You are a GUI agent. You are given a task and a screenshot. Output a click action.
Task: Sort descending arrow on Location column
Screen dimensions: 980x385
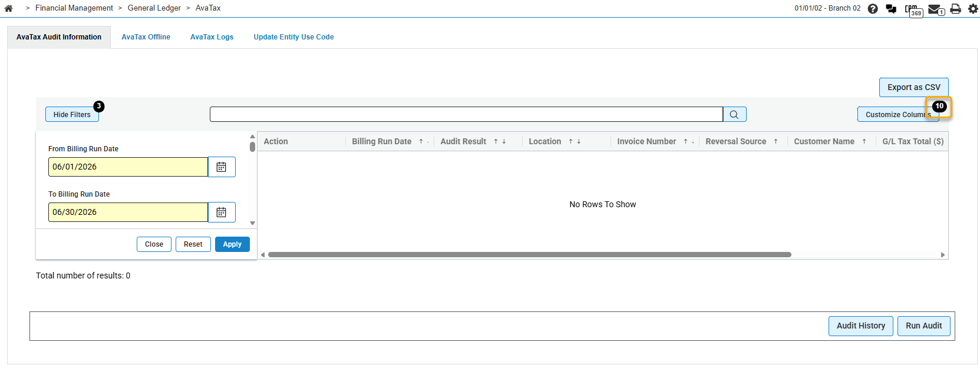(579, 141)
